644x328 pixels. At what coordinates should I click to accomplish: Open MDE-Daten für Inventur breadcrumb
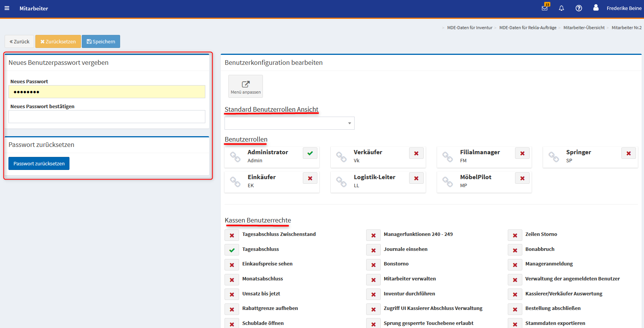click(x=469, y=28)
